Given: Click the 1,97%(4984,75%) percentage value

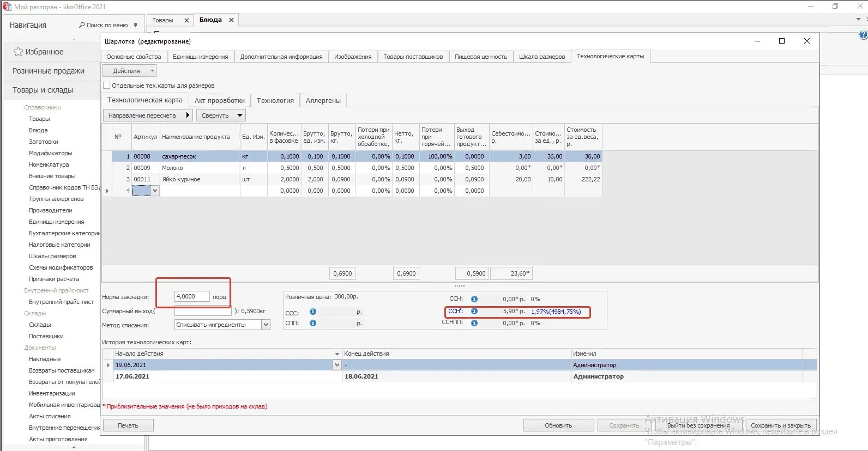Looking at the screenshot, I should (556, 312).
